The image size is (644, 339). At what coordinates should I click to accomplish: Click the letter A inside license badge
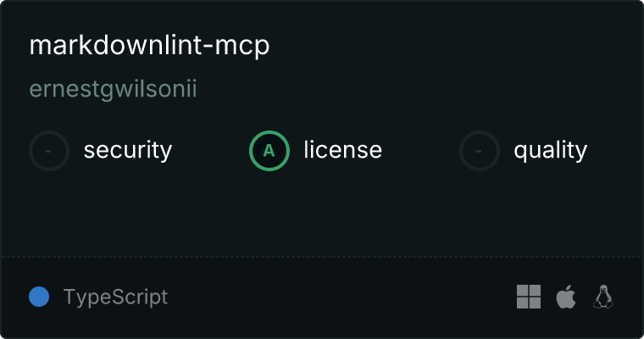269,151
